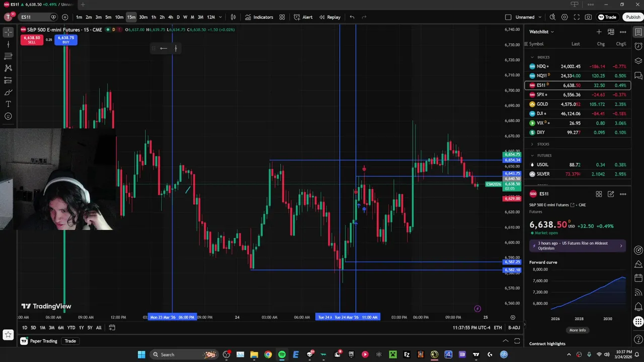
Task: Open timezone 11:37:55 PM UTC-4 menu
Action: [x=471, y=328]
